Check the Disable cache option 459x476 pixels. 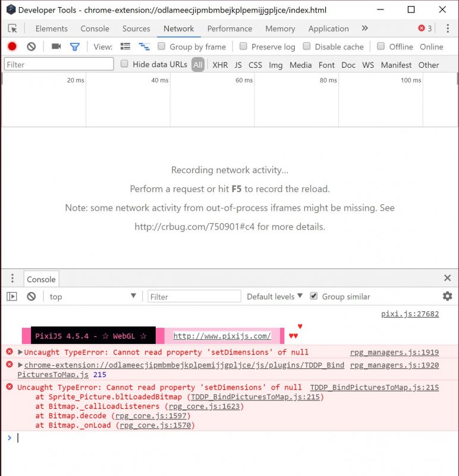pyautogui.click(x=307, y=46)
